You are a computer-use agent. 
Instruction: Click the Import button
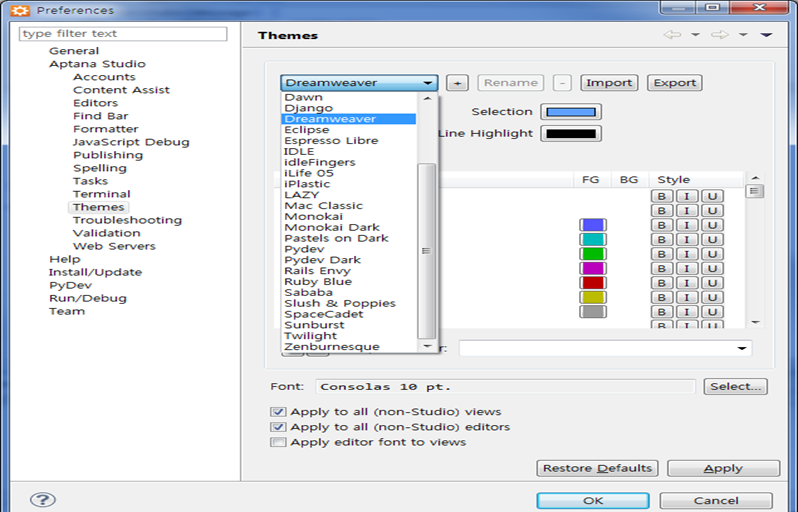click(609, 83)
